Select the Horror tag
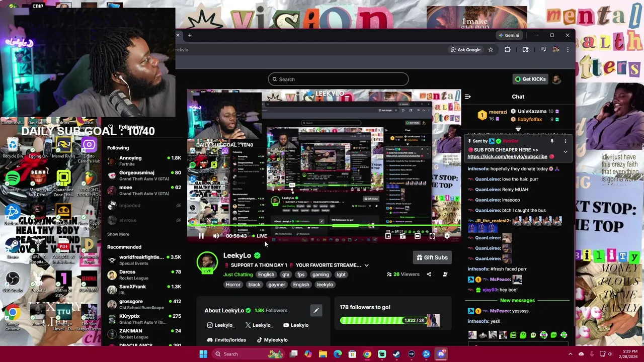Image resolution: width=644 pixels, height=362 pixels. tap(233, 285)
